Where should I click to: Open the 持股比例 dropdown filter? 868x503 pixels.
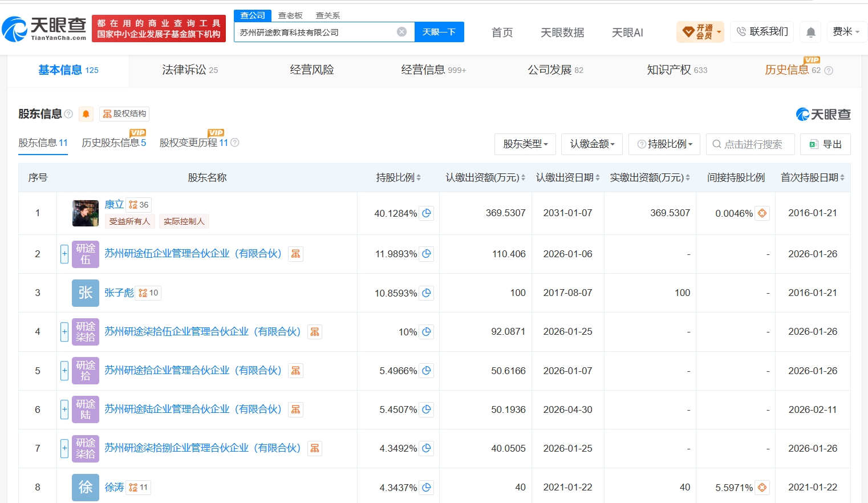665,144
